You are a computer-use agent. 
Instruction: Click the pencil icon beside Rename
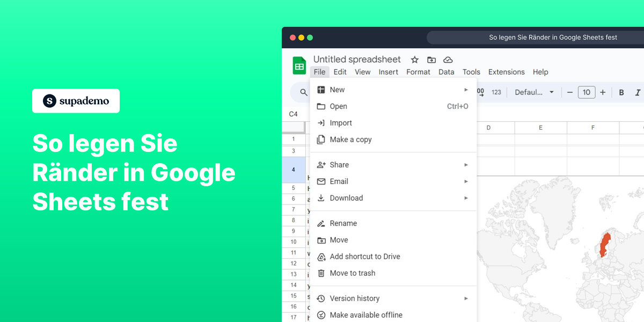[x=321, y=223]
